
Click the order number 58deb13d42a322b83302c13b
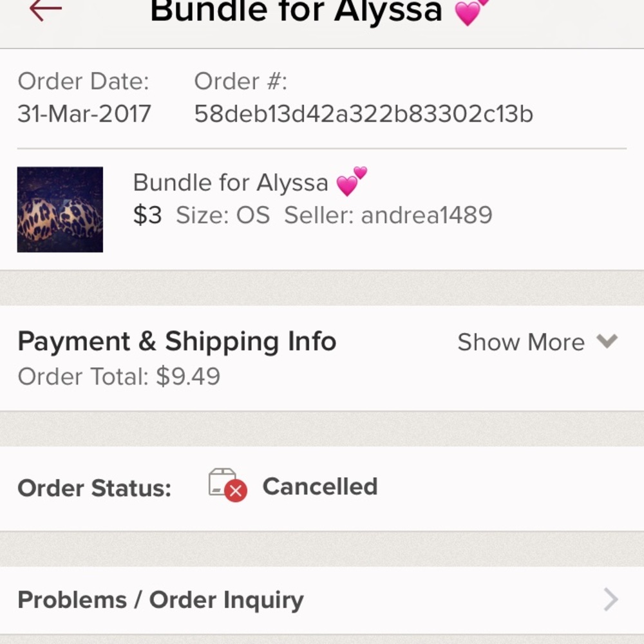363,114
